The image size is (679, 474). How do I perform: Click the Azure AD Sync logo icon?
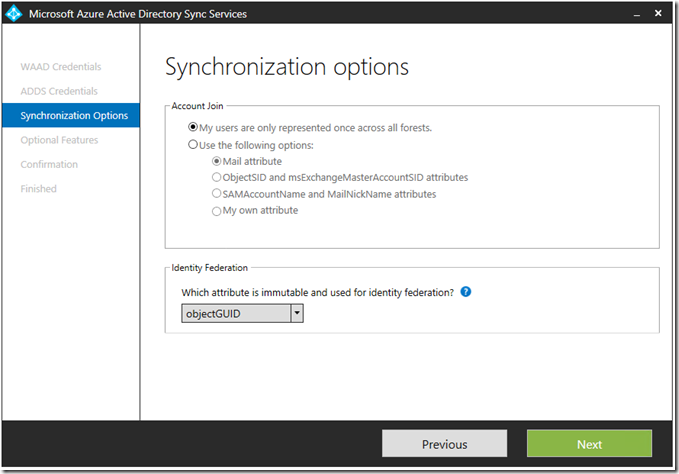(13, 13)
